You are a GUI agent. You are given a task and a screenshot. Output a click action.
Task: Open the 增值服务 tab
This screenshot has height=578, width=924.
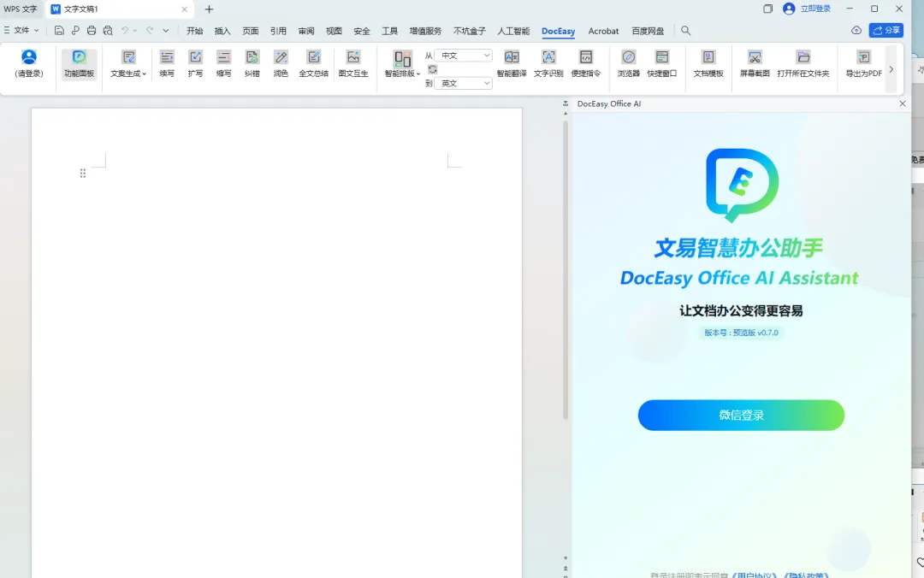(x=425, y=31)
